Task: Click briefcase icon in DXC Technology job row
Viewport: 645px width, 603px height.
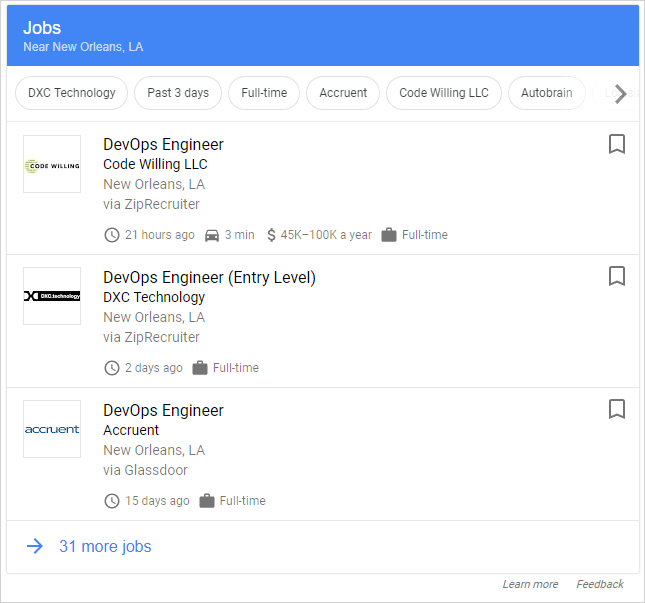Action: pyautogui.click(x=200, y=368)
